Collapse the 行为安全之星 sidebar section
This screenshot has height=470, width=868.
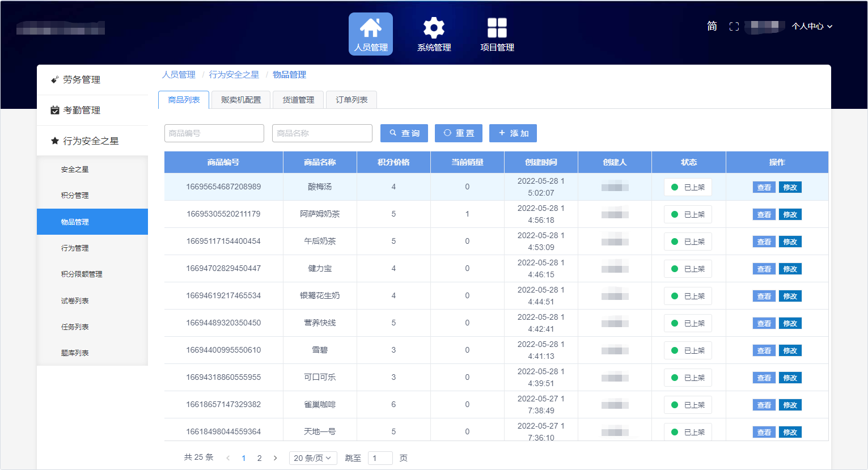tap(92, 141)
